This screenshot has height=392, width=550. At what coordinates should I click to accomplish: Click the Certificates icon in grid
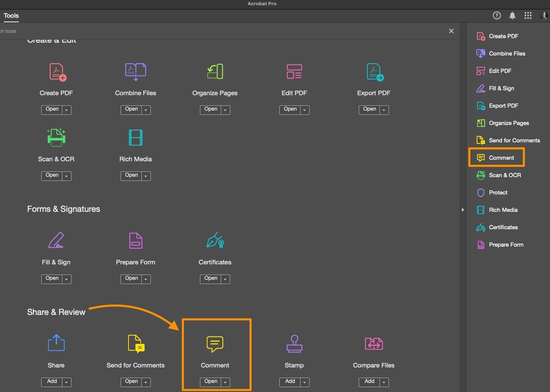coord(215,240)
